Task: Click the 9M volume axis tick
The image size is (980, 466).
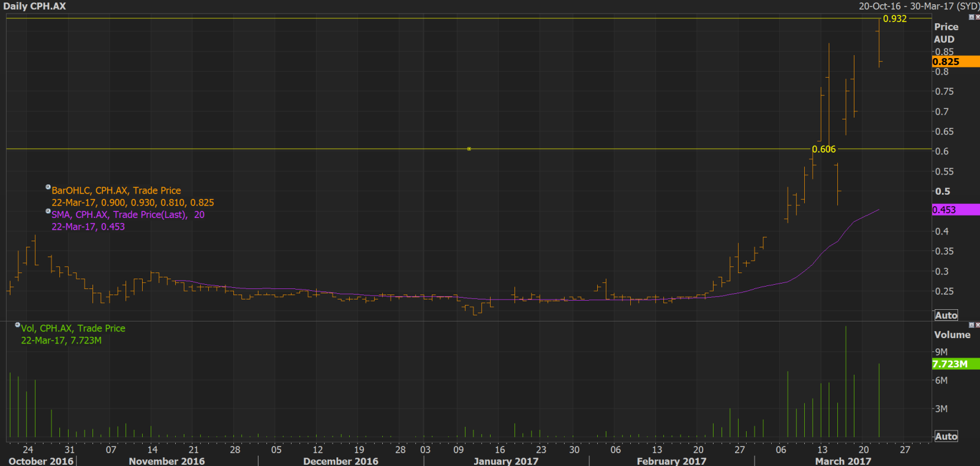Action: pos(941,352)
